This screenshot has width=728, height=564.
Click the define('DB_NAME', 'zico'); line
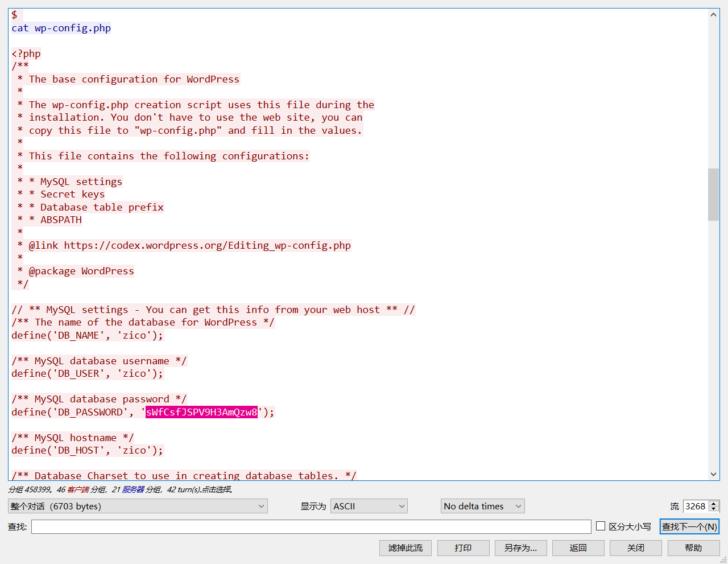(x=88, y=335)
